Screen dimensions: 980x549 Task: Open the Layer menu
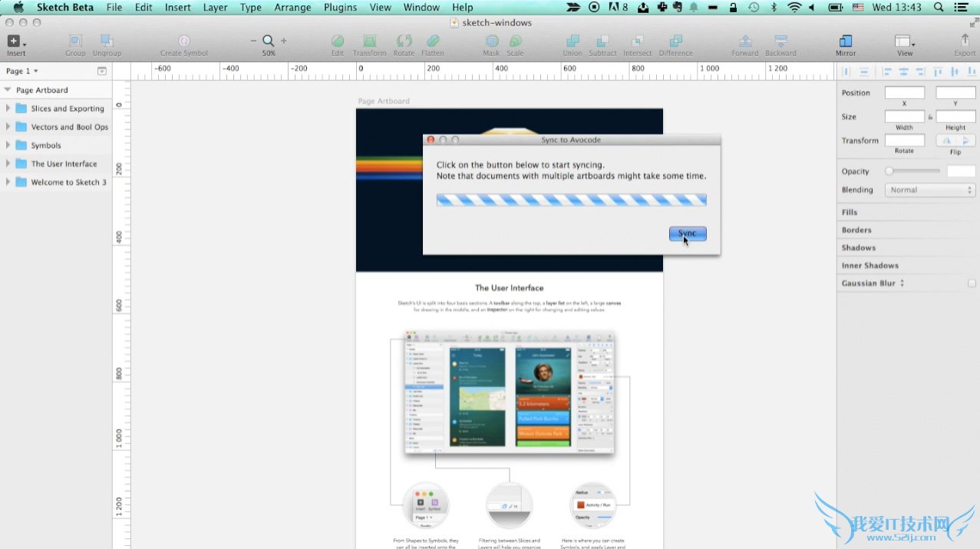click(x=216, y=8)
